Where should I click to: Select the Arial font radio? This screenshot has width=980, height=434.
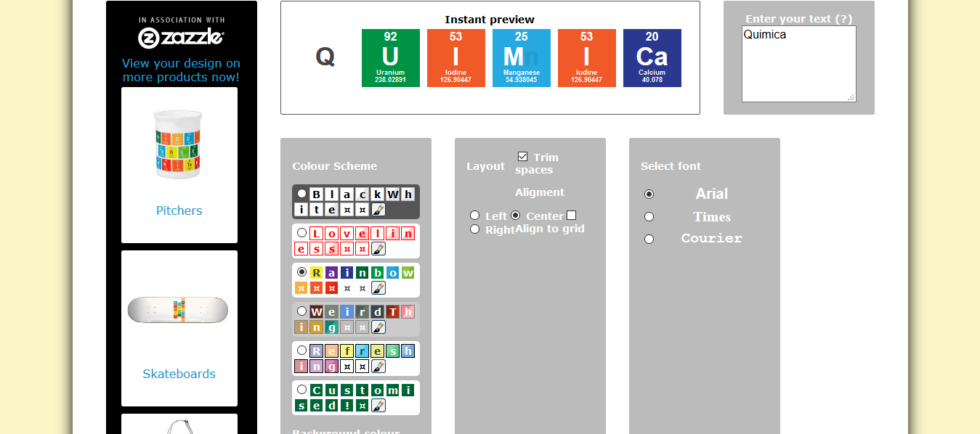(649, 194)
